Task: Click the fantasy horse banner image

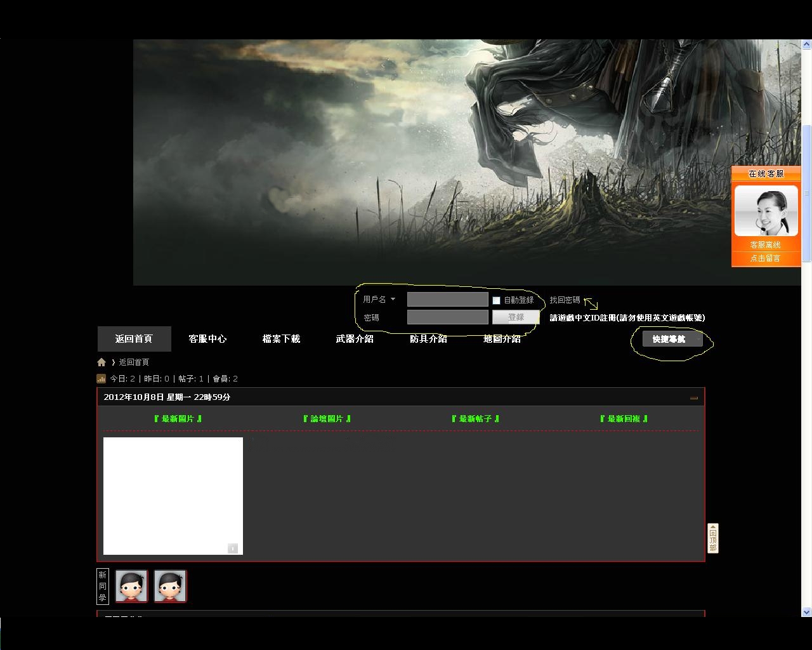Action: point(467,162)
